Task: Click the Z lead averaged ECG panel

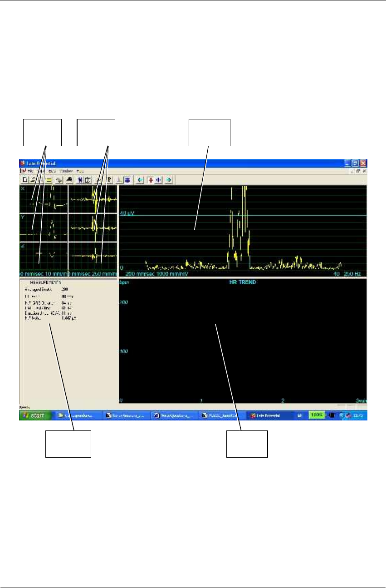Action: (43, 259)
